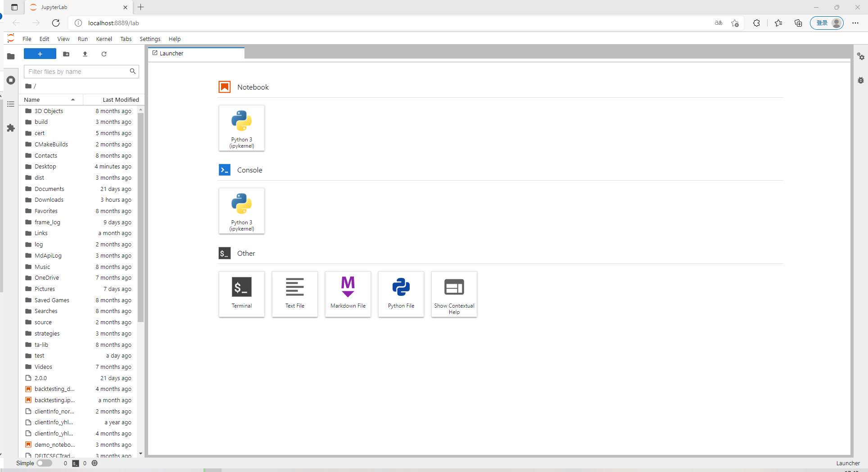868x472 pixels.
Task: Refresh the file browser list
Action: click(x=104, y=54)
